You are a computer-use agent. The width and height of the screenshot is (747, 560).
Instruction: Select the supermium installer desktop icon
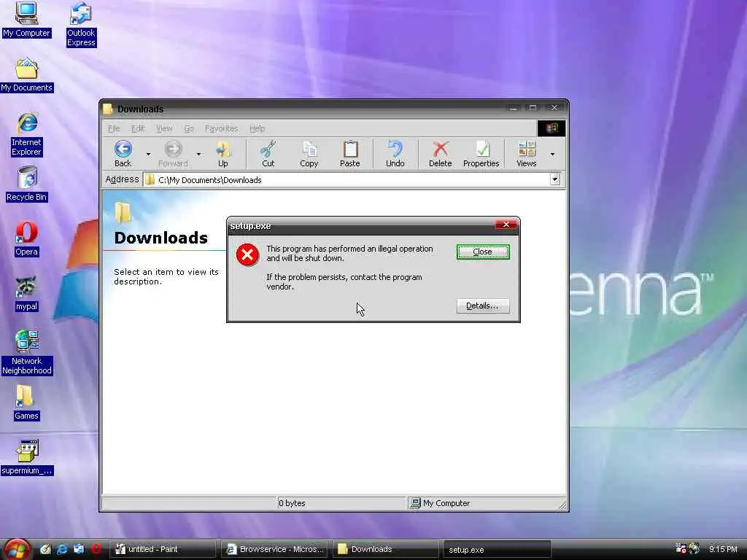(x=27, y=458)
